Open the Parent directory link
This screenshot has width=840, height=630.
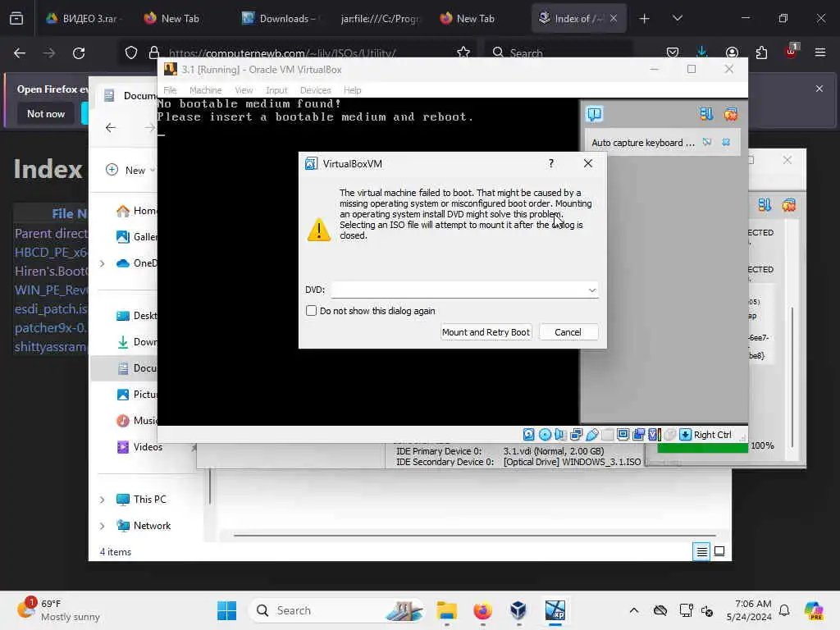point(51,233)
